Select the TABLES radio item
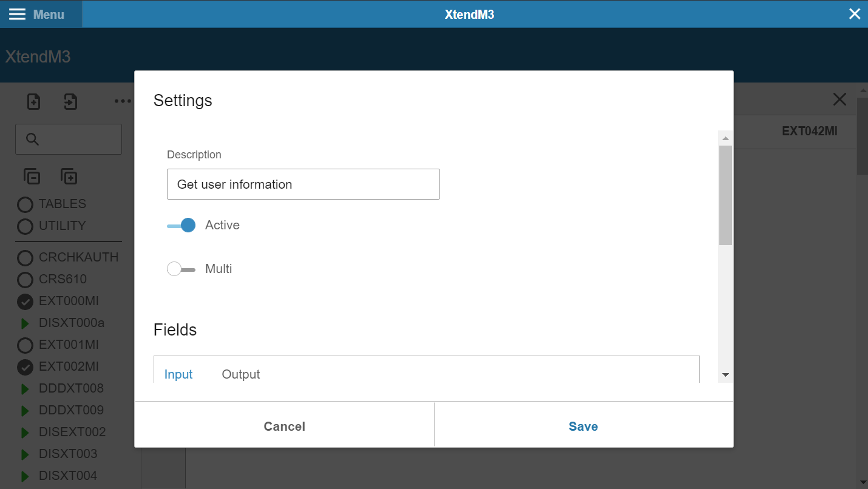The width and height of the screenshot is (868, 489). [x=25, y=204]
